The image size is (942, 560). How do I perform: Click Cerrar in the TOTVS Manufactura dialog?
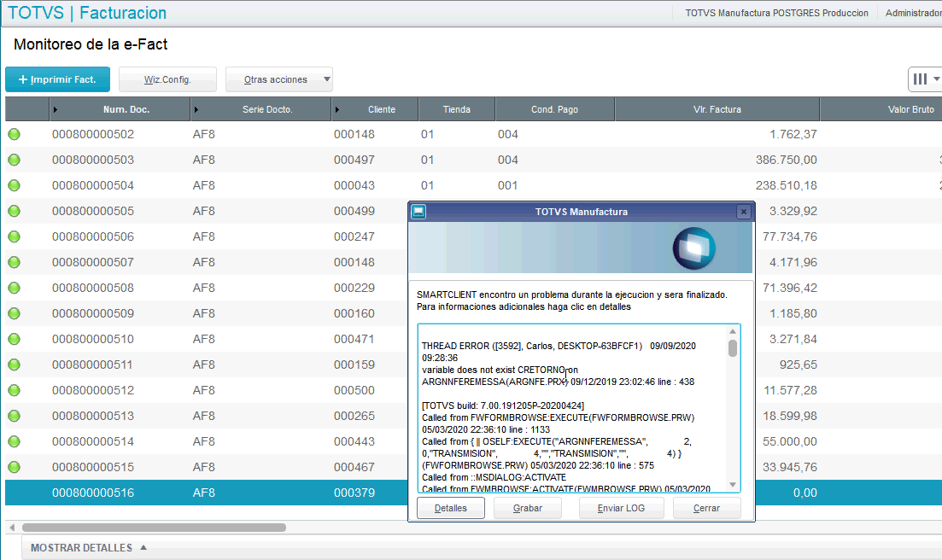(706, 508)
